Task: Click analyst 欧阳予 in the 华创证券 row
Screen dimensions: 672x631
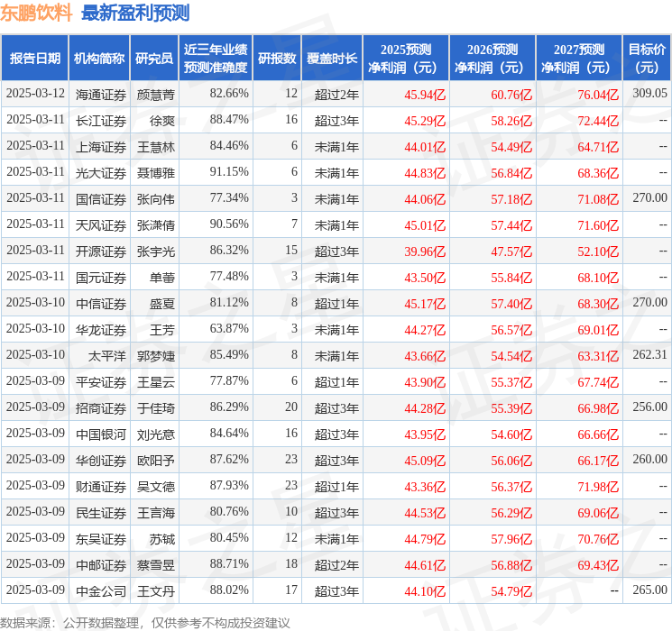Action: coord(155,460)
